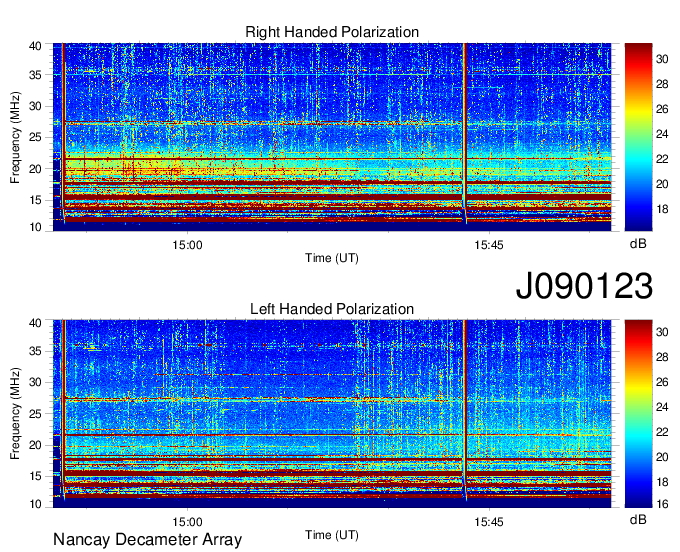Click the 15 MHz tick of right-handed plot
Viewport: 680px width, 552px height.
click(x=35, y=200)
